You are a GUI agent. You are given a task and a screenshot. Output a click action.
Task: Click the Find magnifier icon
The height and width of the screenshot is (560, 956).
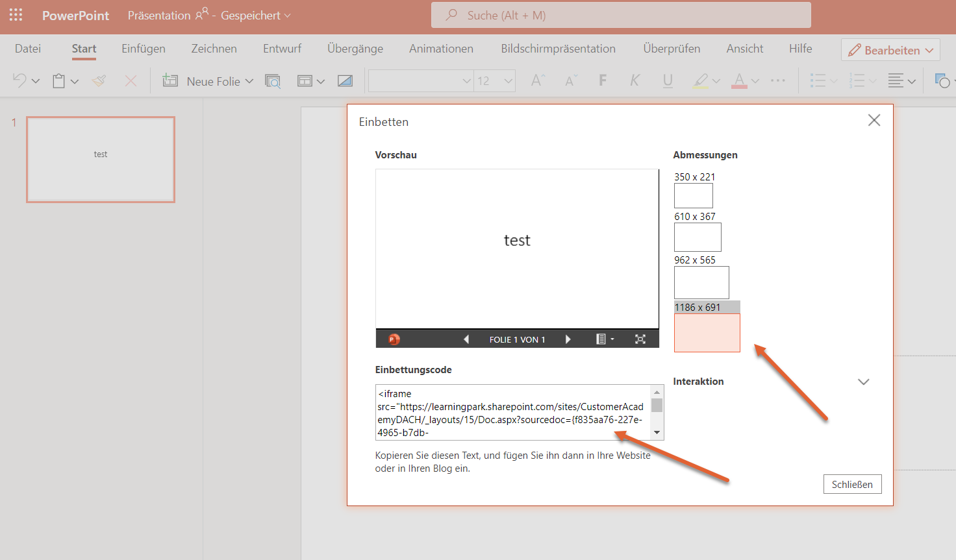click(273, 80)
